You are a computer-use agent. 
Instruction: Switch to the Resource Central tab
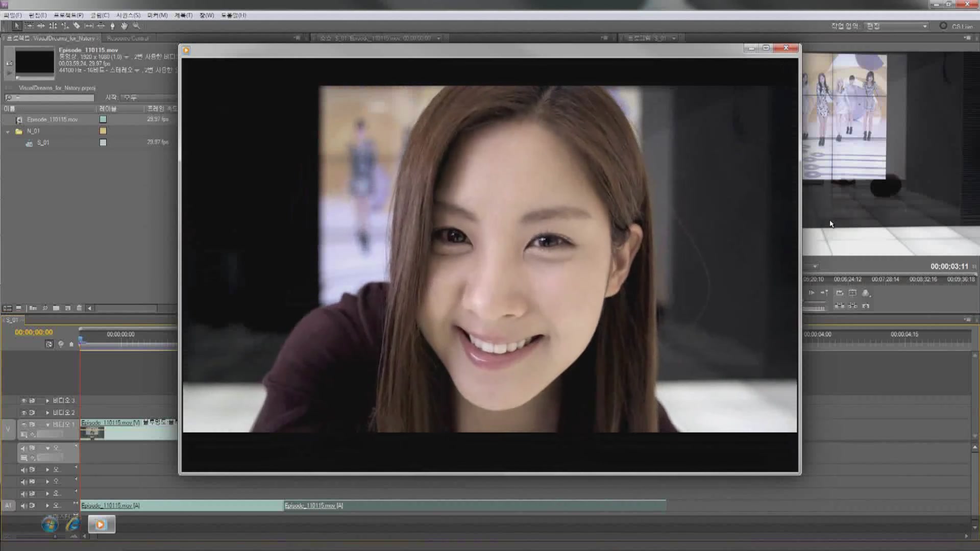click(128, 38)
